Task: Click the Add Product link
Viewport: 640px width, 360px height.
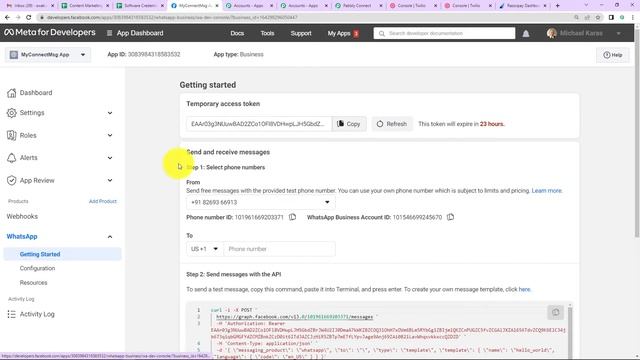Action: tap(103, 201)
